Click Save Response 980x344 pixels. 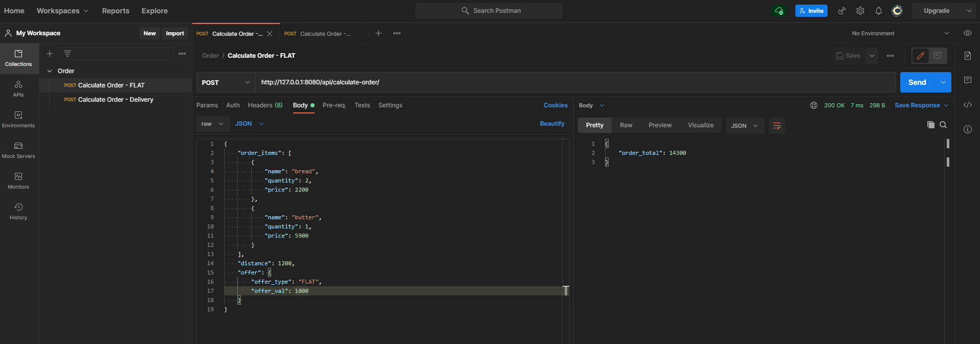(x=917, y=105)
